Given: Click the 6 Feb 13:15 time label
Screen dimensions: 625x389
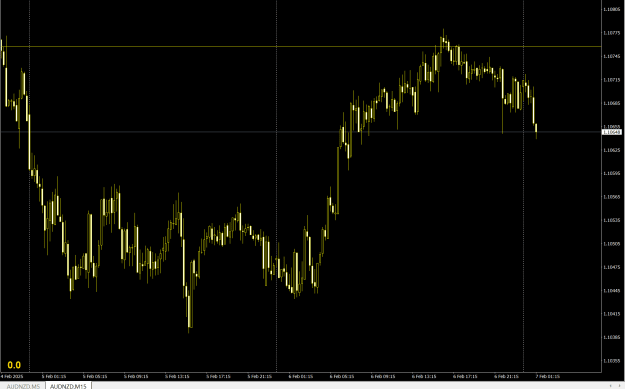Looking at the screenshot, I should click(x=424, y=376).
